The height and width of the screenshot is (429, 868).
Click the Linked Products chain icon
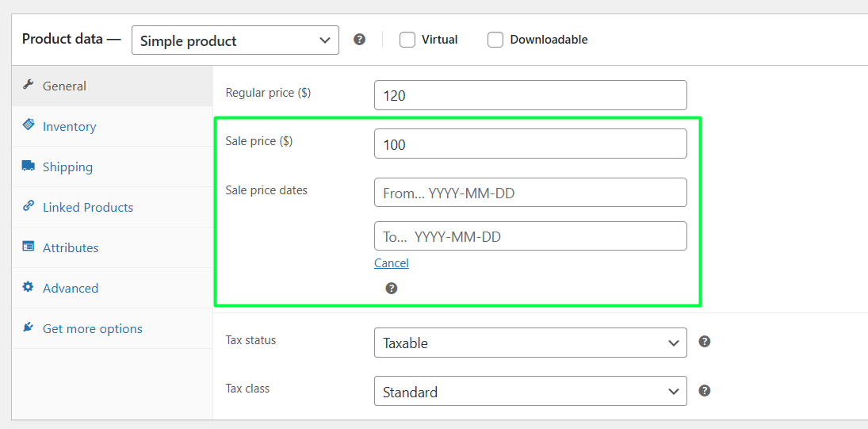(x=29, y=206)
